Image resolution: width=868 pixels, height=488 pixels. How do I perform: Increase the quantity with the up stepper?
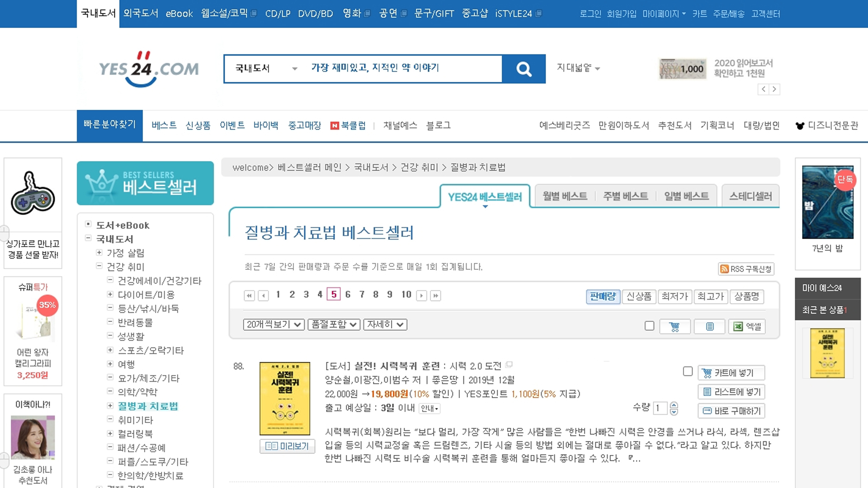coord(674,405)
